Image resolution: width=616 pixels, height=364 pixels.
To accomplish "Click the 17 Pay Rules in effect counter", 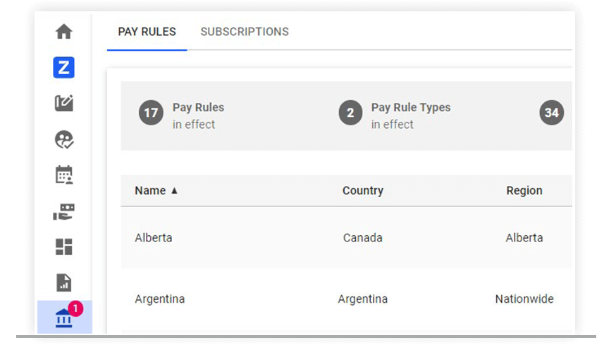I will pyautogui.click(x=182, y=115).
